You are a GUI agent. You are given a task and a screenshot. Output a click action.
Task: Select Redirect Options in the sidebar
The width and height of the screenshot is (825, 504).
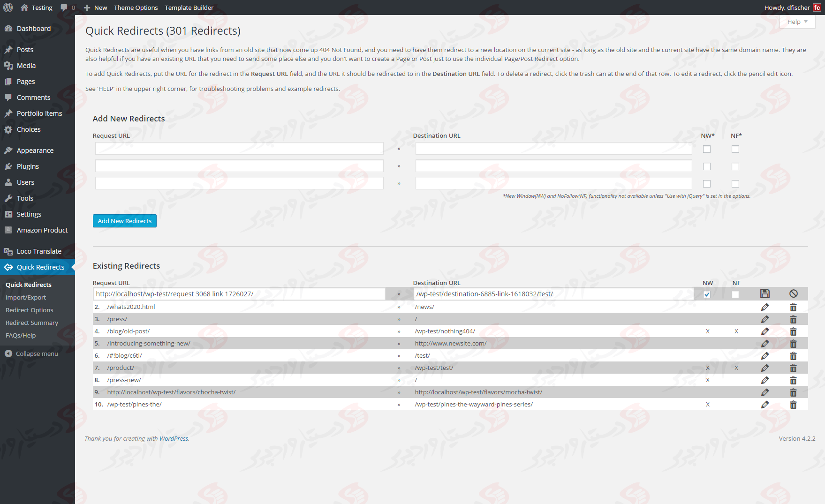pos(29,310)
